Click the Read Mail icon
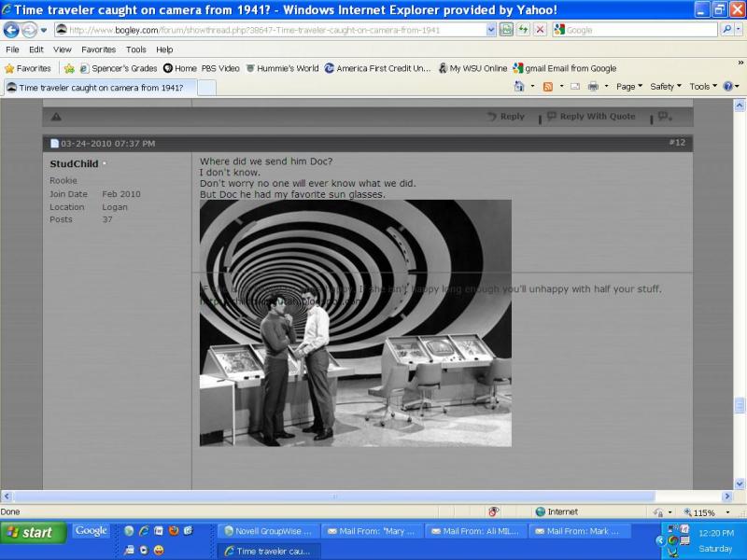Screen dimensions: 747x560 pos(575,87)
